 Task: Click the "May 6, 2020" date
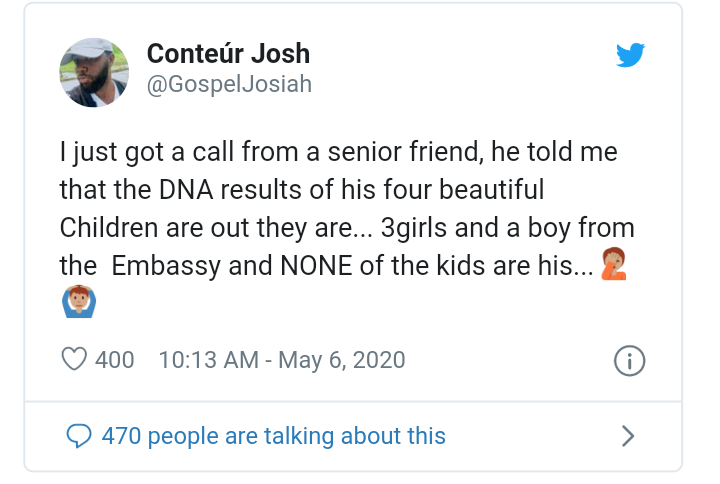point(341,359)
